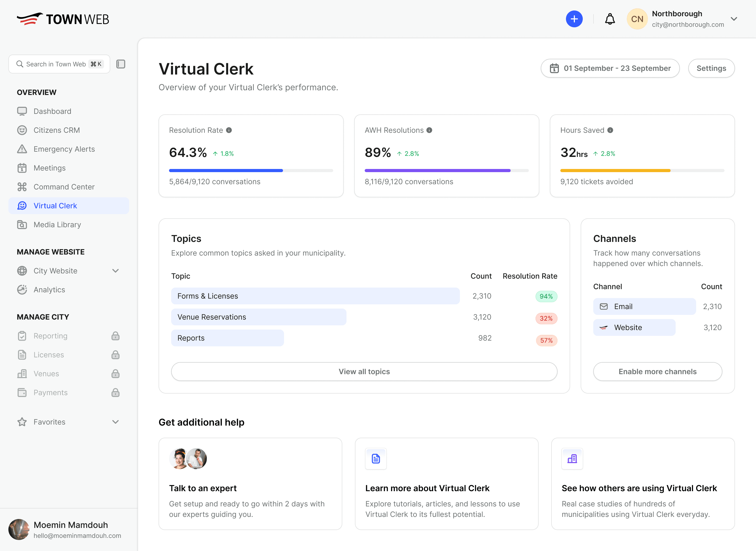Click the lock icon beside Licenses
756x551 pixels.
pyautogui.click(x=115, y=355)
